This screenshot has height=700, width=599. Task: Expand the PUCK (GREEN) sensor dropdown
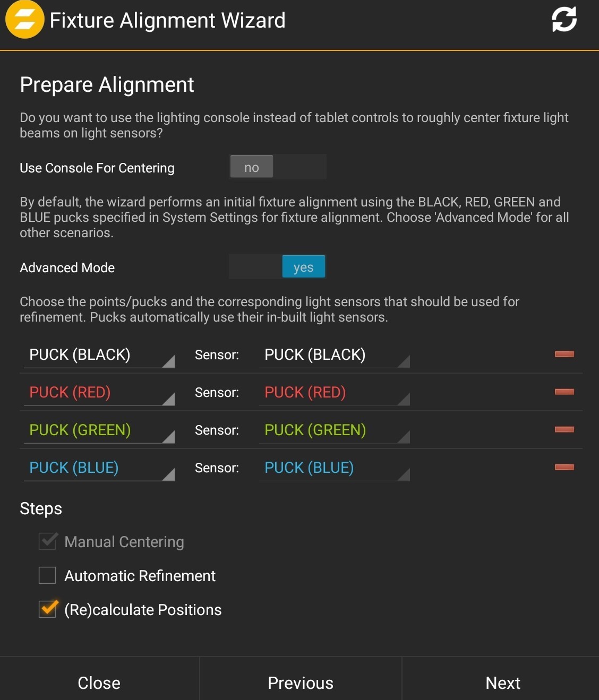(x=335, y=430)
